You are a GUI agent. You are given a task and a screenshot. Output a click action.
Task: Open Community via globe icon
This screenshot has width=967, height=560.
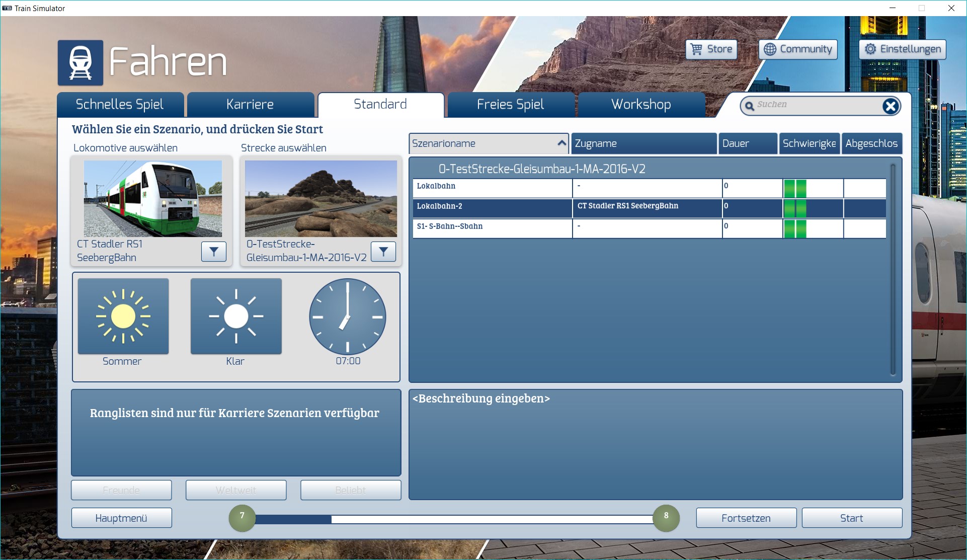(770, 49)
